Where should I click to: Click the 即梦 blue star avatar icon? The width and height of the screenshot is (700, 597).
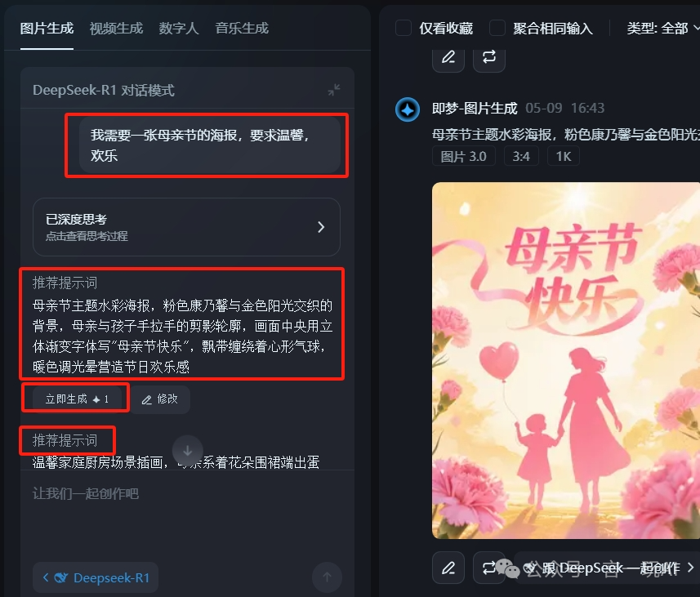tap(407, 109)
